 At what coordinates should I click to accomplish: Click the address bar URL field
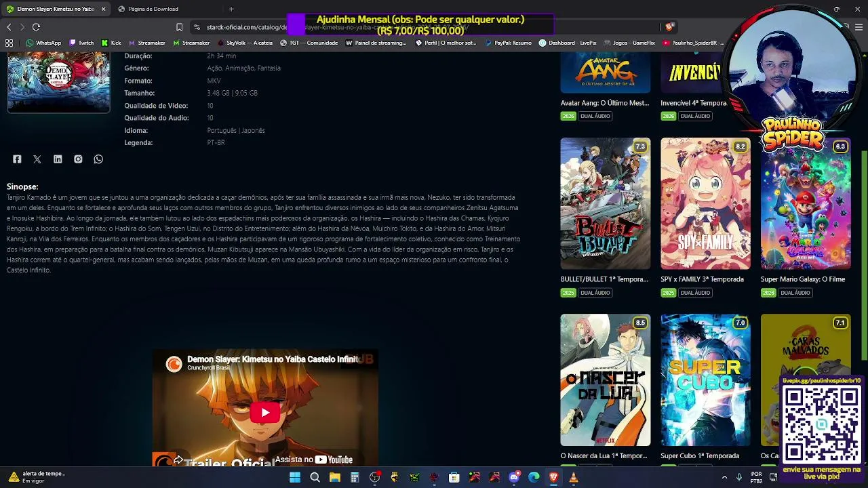427,27
